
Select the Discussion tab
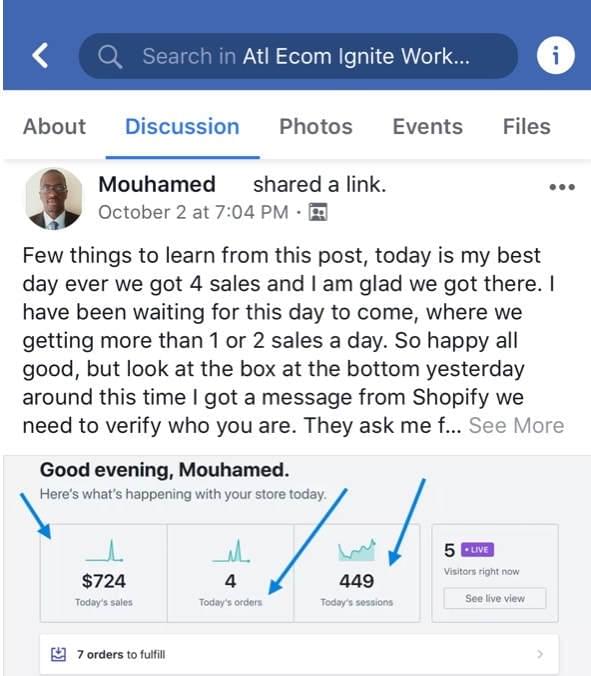tap(182, 126)
